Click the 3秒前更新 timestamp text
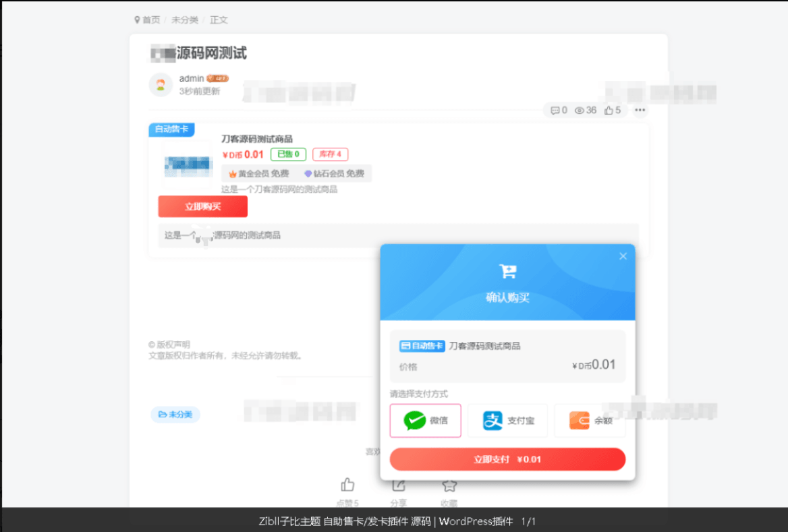788x532 pixels. pyautogui.click(x=200, y=92)
